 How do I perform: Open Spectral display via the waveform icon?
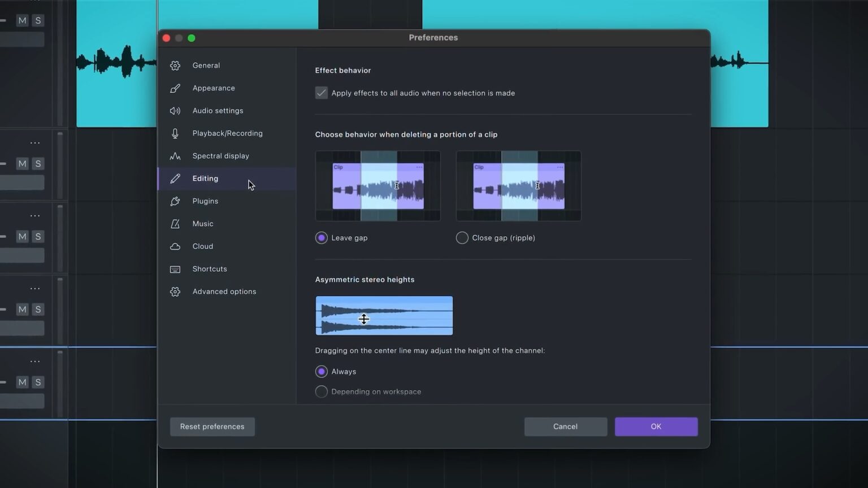175,155
